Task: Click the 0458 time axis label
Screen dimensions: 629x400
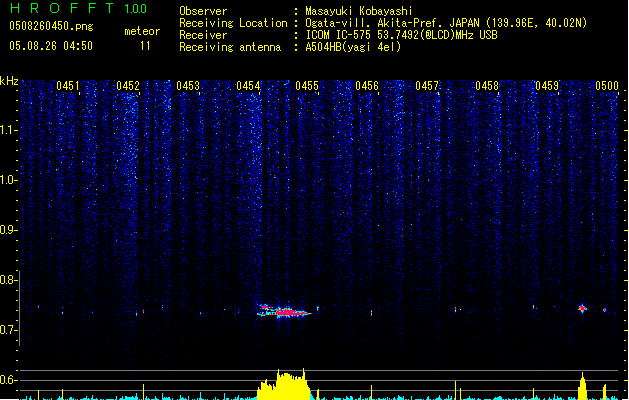Action: click(487, 86)
